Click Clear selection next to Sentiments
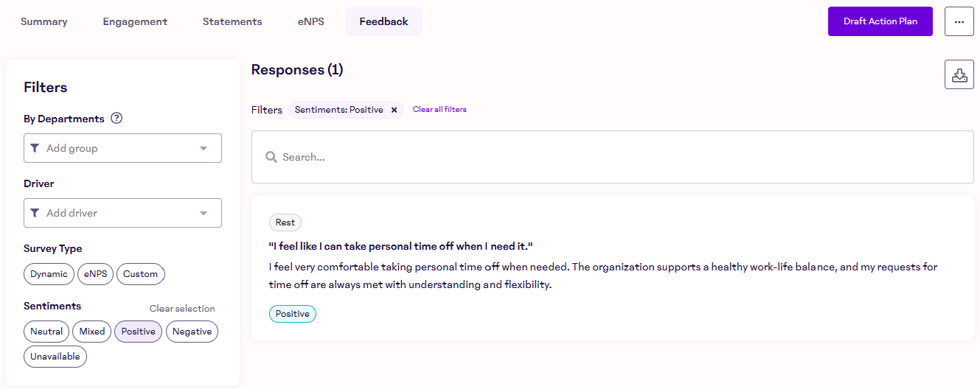The width and height of the screenshot is (980, 389). [x=182, y=309]
